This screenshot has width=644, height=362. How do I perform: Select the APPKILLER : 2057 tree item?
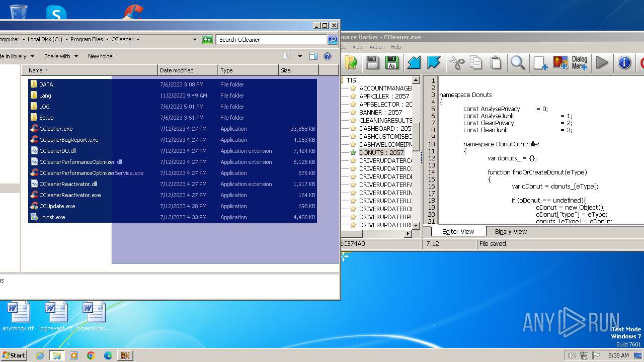click(x=384, y=96)
